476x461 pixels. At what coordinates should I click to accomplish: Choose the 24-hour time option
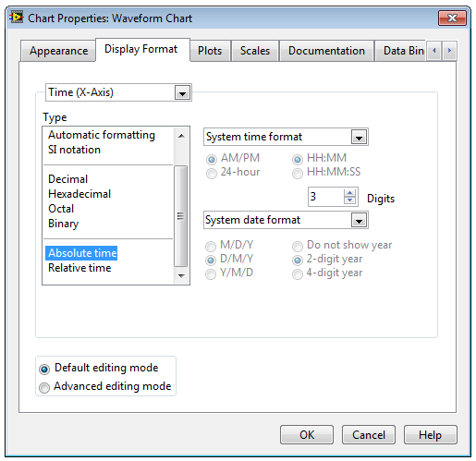tap(212, 174)
